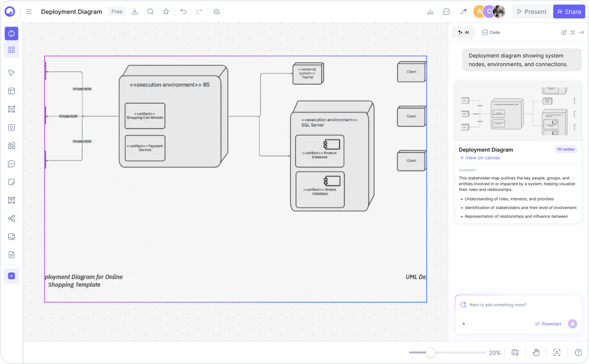This screenshot has width=589, height=364.
Task: Adjust the zoom level slider
Action: pos(431,353)
